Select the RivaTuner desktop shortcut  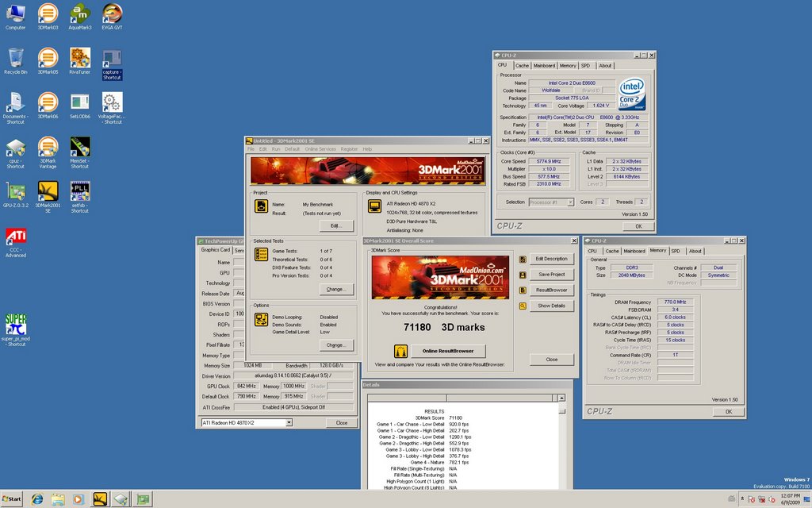pos(80,61)
